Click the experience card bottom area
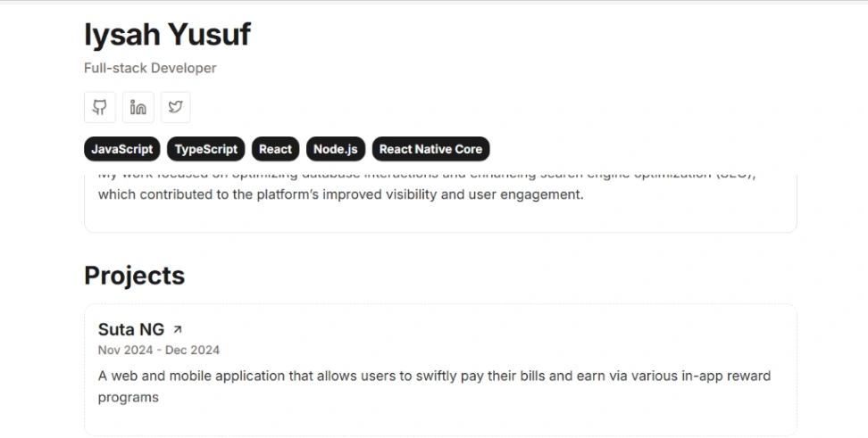The image size is (868, 438). pos(440,218)
